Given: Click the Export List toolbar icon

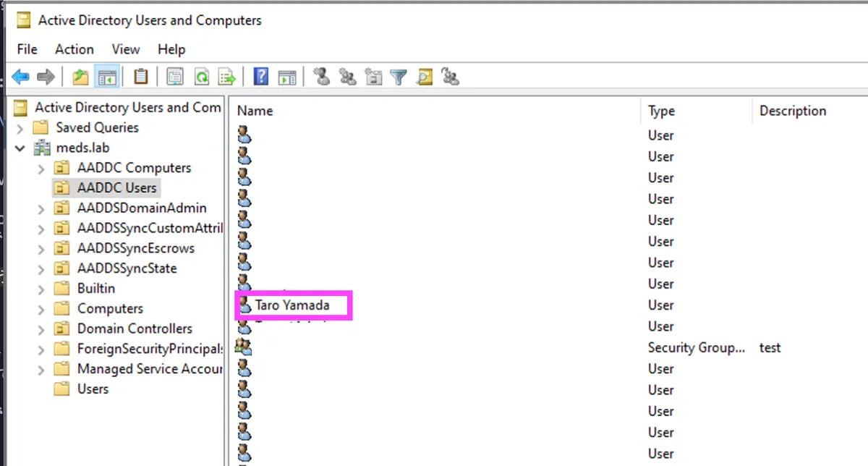Looking at the screenshot, I should pos(227,77).
